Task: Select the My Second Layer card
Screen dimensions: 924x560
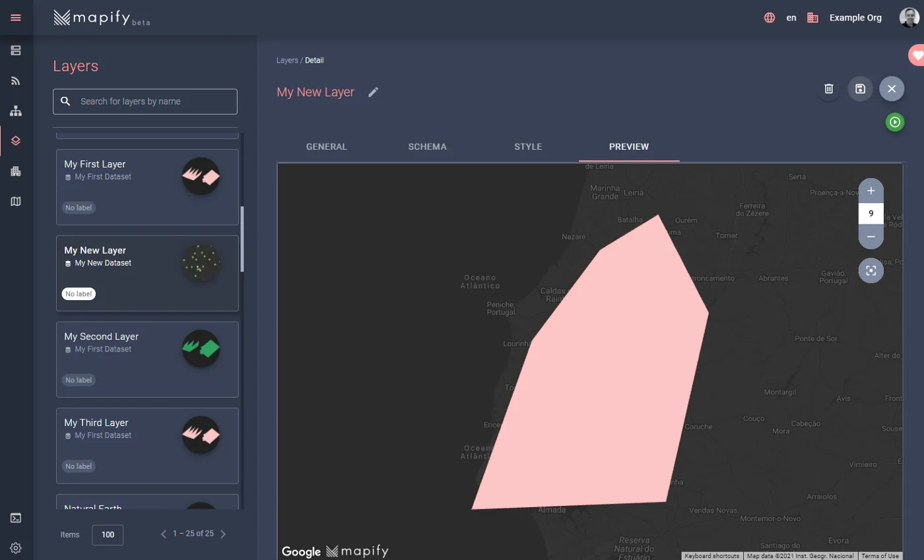Action: click(x=147, y=359)
